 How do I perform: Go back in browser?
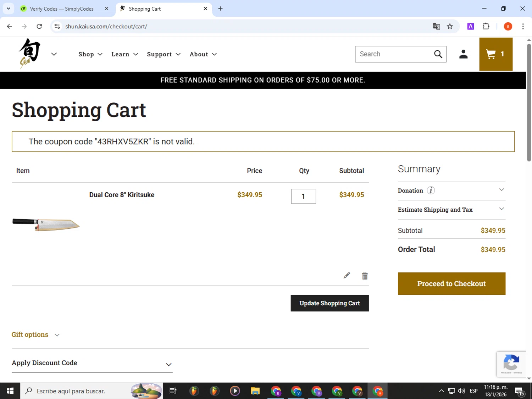(10, 26)
